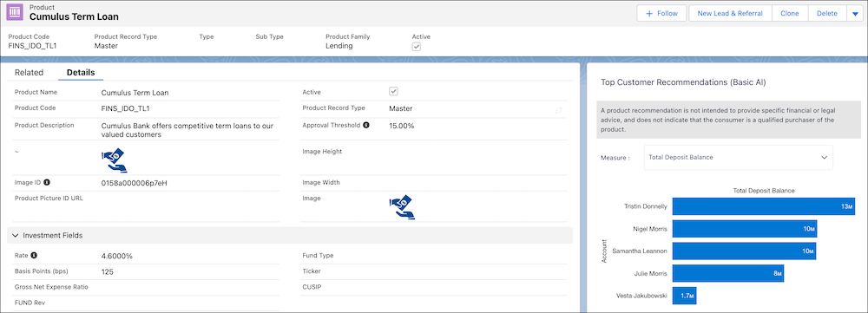Click the Product Name value in Details
The image size is (868, 313).
coord(135,93)
